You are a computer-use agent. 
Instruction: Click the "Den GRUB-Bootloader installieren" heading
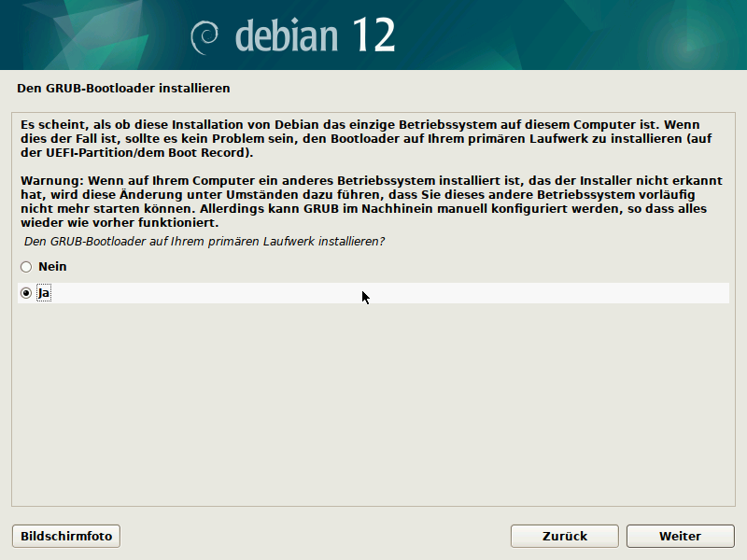coord(123,89)
